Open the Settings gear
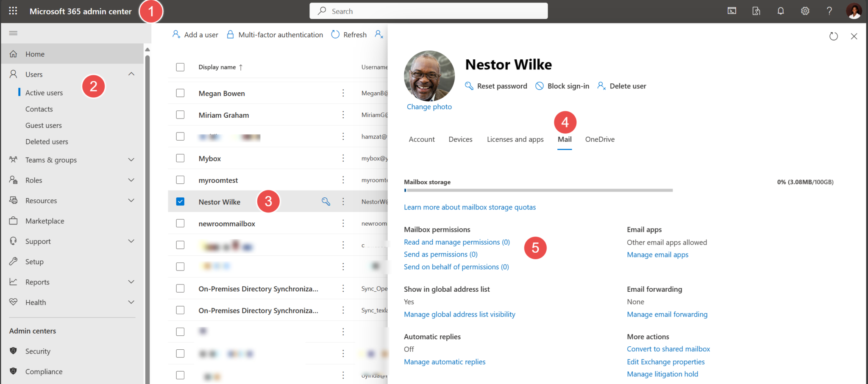The width and height of the screenshot is (868, 384). pyautogui.click(x=804, y=11)
